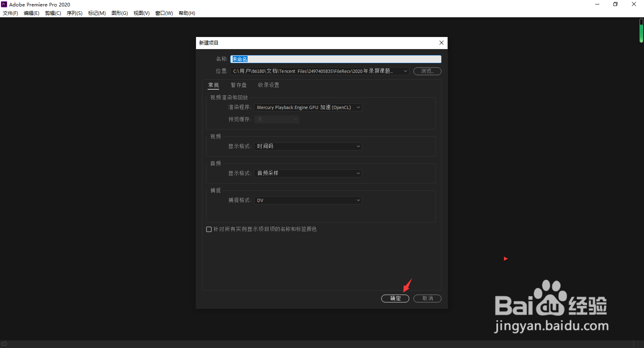Open the 捕捉格式 DV dropdown

click(308, 200)
